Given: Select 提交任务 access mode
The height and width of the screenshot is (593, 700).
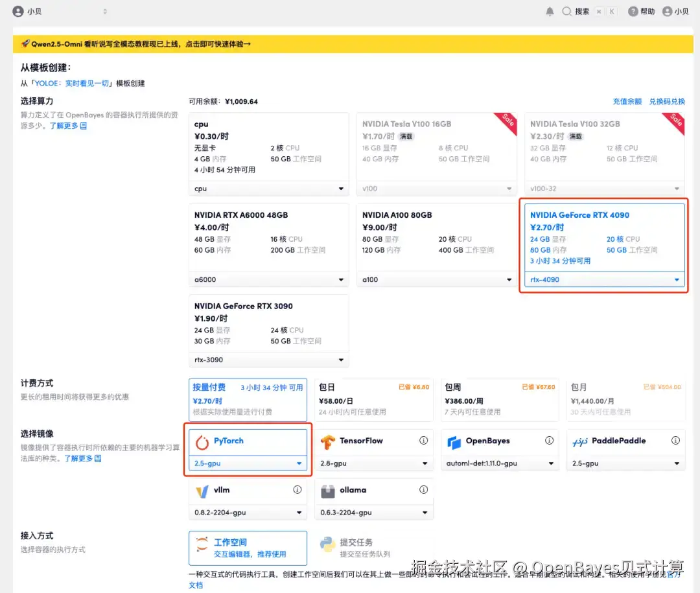Looking at the screenshot, I should click(x=374, y=548).
